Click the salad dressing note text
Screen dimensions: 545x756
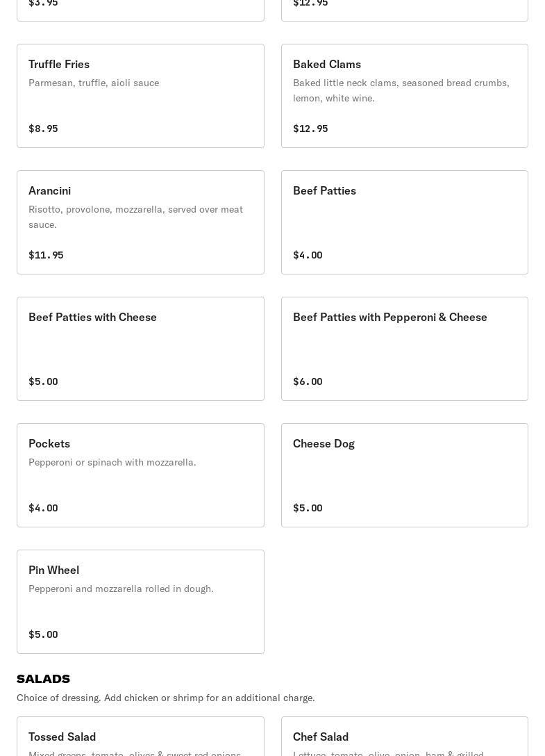(x=165, y=698)
